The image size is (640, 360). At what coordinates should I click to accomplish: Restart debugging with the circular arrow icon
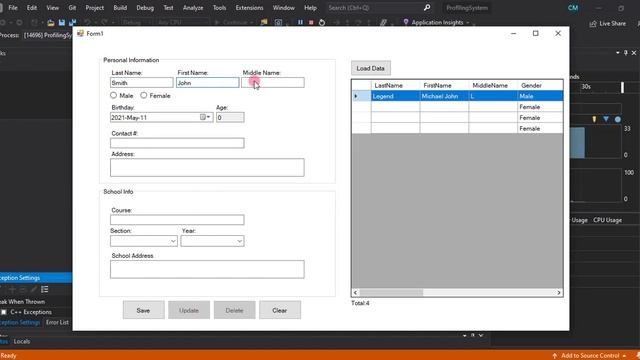pyautogui.click(x=322, y=22)
